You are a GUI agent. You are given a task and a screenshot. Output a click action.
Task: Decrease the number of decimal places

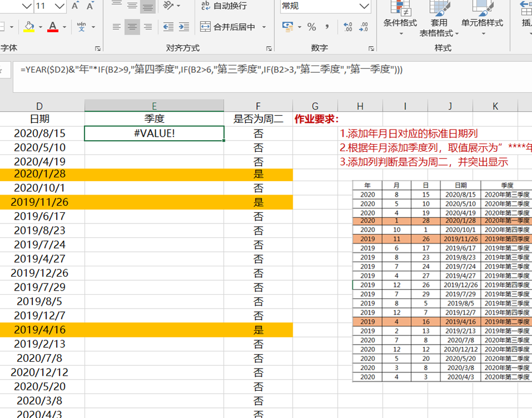pos(363,27)
